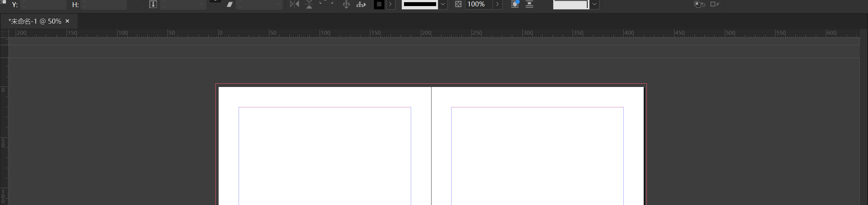
Task: Click the select next object icon
Action: 361,4
